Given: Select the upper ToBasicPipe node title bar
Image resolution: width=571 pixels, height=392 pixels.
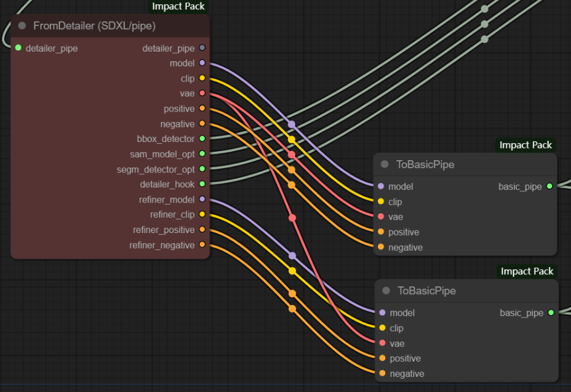Looking at the screenshot, I should [x=425, y=164].
